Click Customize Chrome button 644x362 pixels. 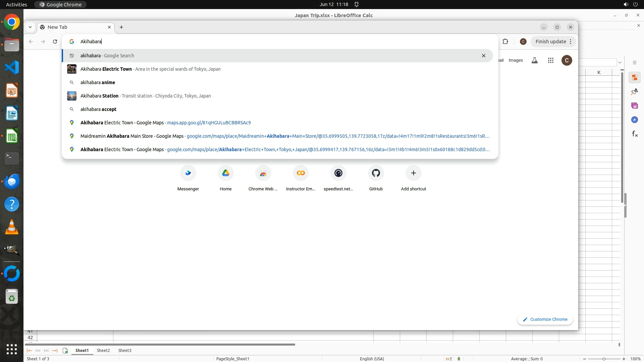[x=545, y=319]
